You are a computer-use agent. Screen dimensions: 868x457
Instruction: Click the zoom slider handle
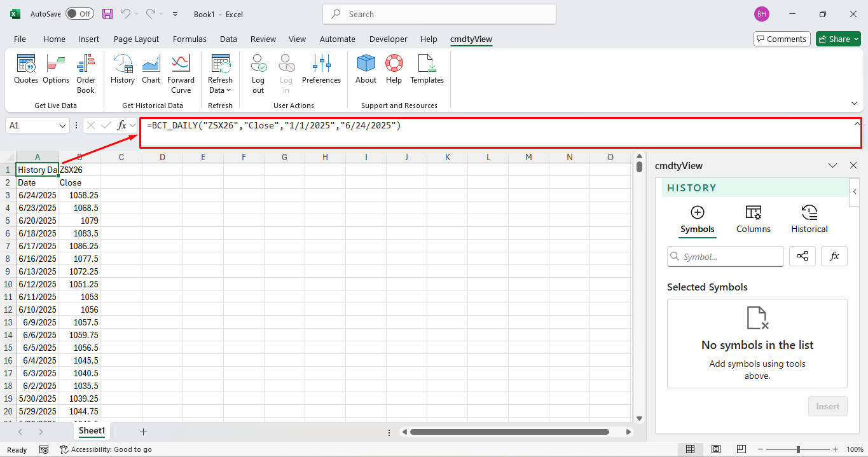click(x=798, y=449)
